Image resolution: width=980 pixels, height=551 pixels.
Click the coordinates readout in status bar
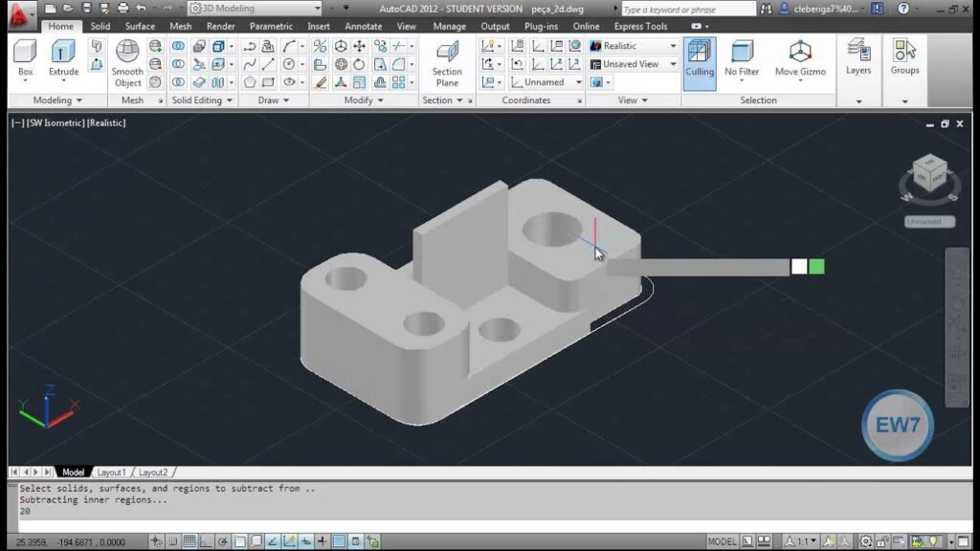tap(70, 541)
